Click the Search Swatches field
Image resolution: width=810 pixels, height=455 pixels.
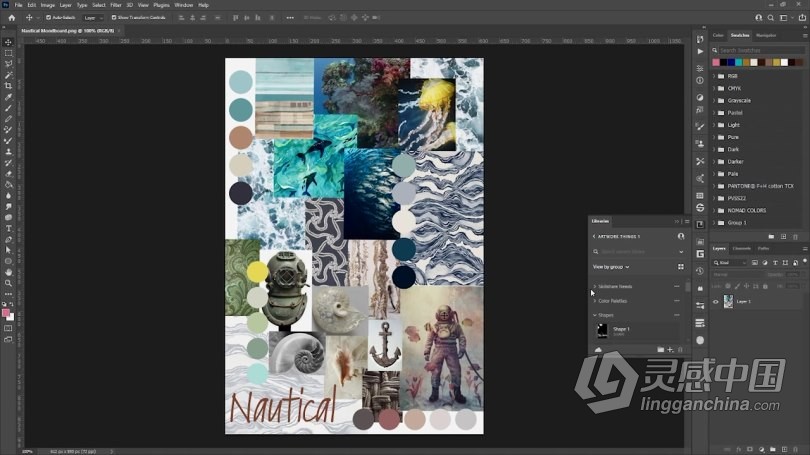[x=761, y=50]
